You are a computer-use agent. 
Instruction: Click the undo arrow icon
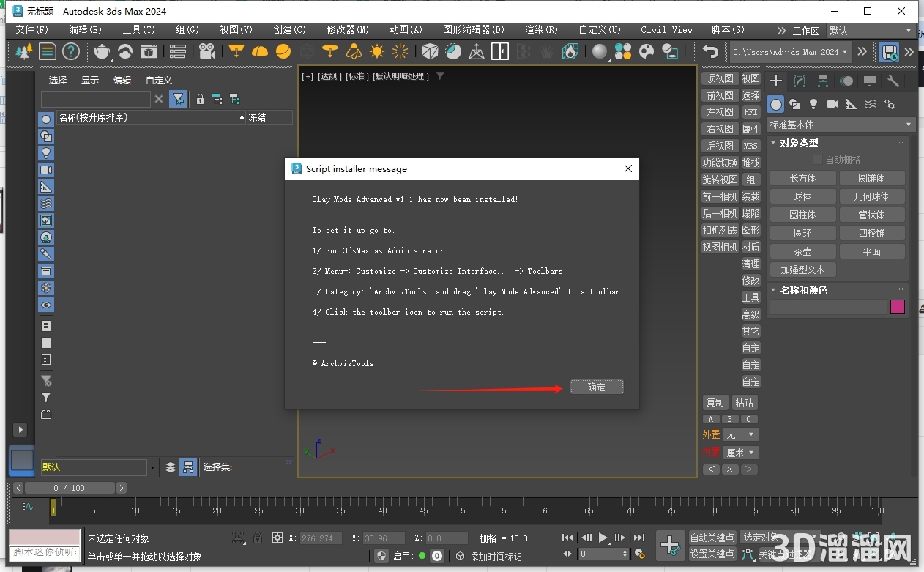click(709, 51)
